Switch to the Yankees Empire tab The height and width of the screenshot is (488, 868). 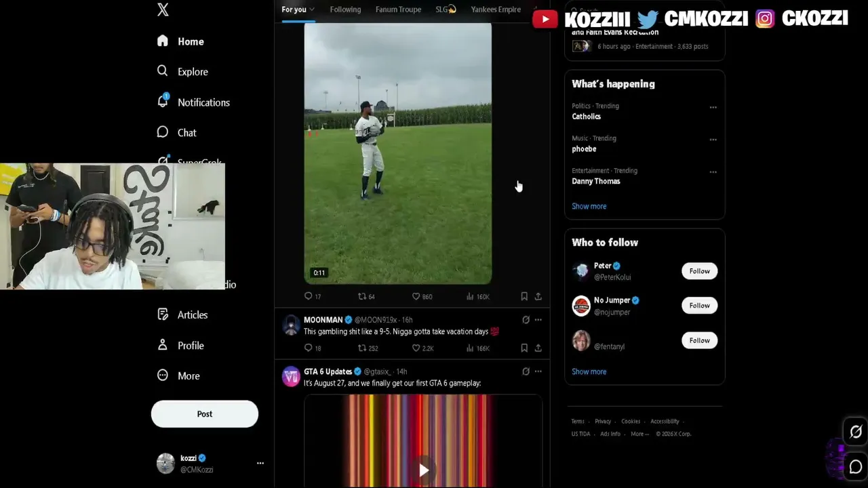click(496, 9)
